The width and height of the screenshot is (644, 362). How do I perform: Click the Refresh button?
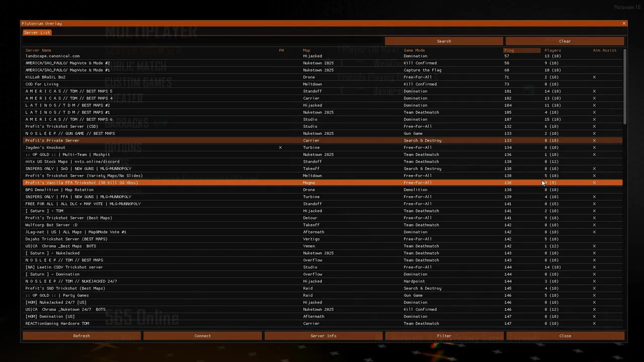(82, 336)
